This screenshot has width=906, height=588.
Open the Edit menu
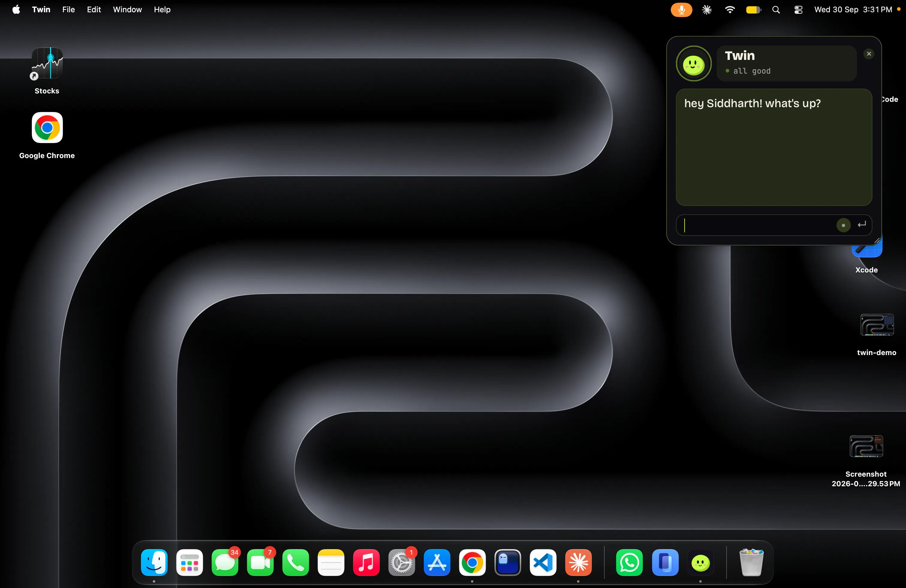coord(94,10)
